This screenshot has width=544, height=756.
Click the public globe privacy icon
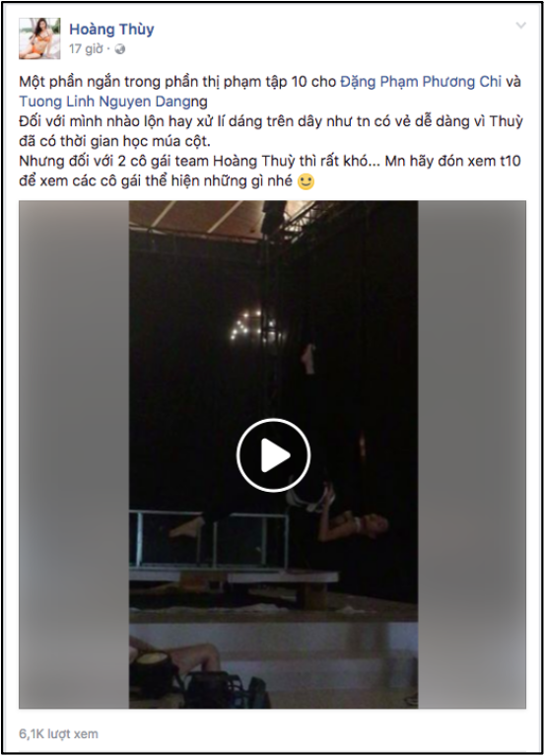[x=119, y=49]
